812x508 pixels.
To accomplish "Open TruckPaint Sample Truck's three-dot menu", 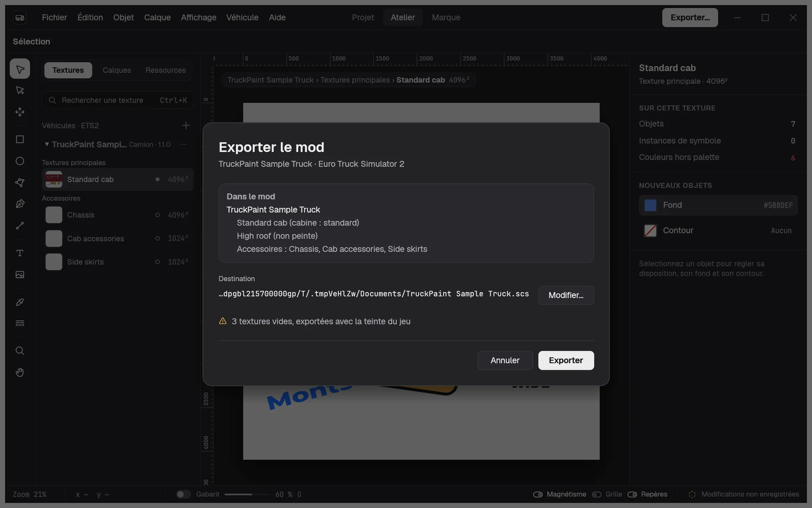I will tap(184, 144).
